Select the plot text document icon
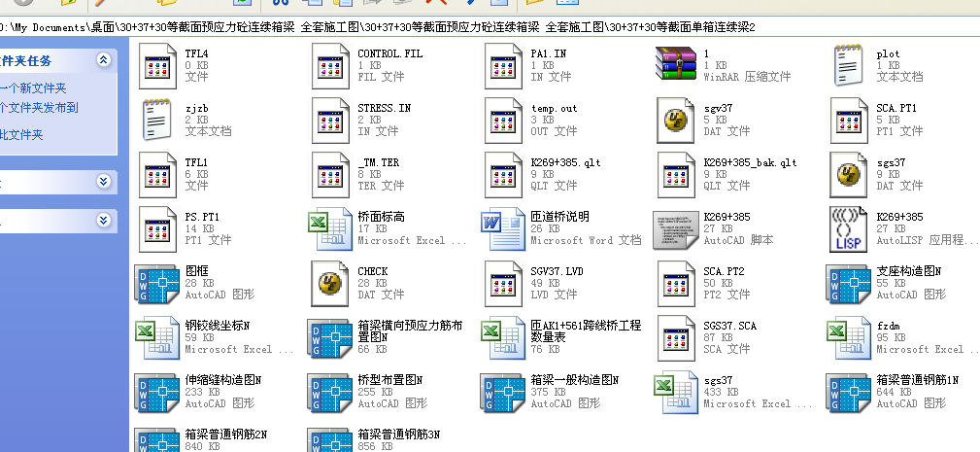 click(x=850, y=66)
